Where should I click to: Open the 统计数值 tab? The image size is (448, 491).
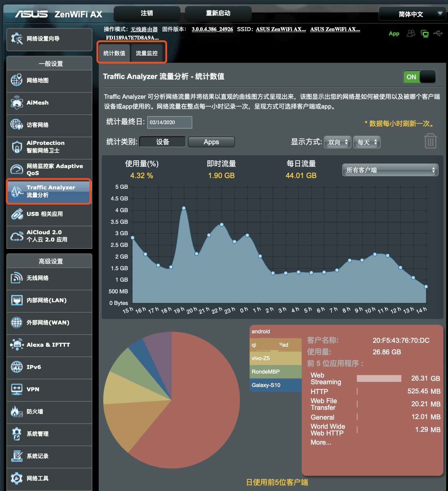(x=114, y=53)
